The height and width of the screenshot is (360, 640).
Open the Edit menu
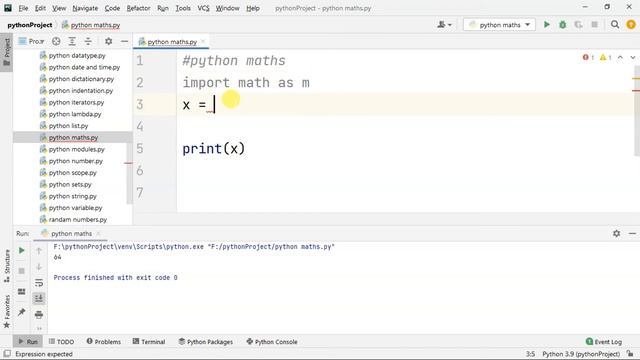[x=40, y=8]
